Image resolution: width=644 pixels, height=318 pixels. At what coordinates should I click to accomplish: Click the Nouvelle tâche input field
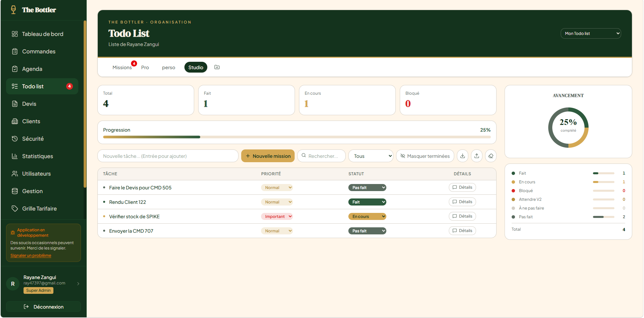pos(168,156)
